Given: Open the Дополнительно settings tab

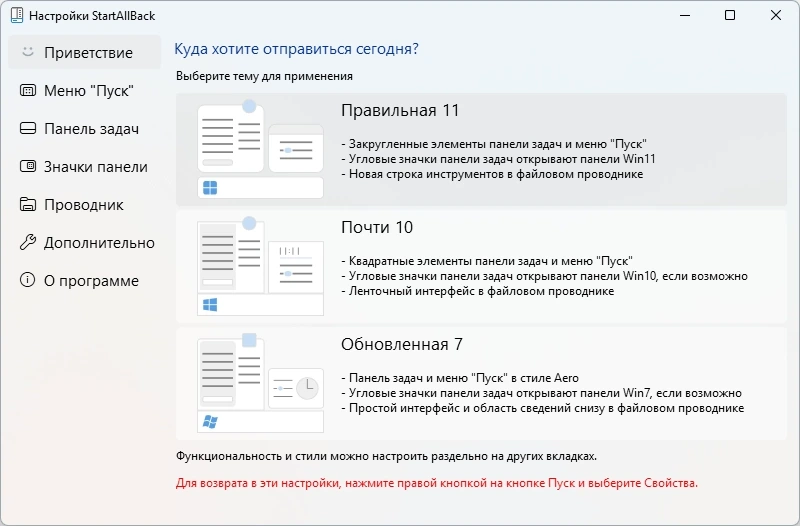Looking at the screenshot, I should click(85, 242).
